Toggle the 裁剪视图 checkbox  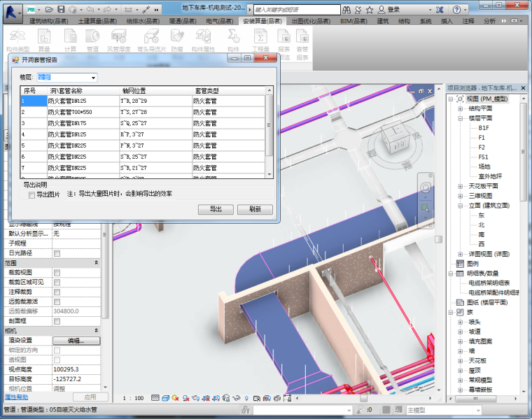(x=57, y=273)
